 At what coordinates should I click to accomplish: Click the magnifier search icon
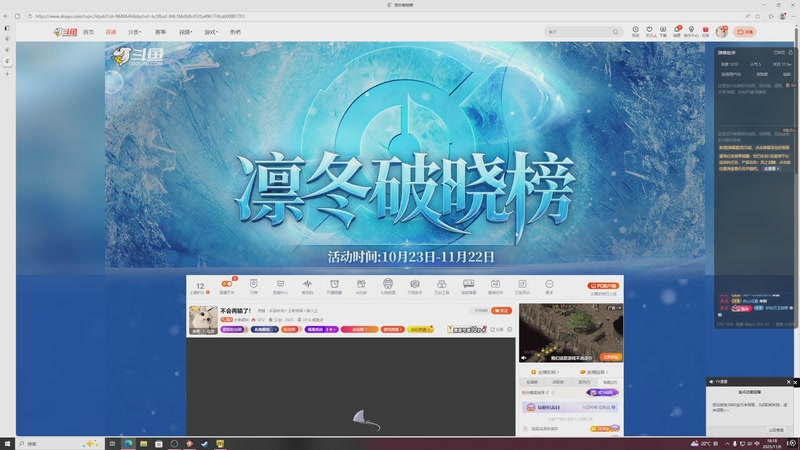[616, 32]
